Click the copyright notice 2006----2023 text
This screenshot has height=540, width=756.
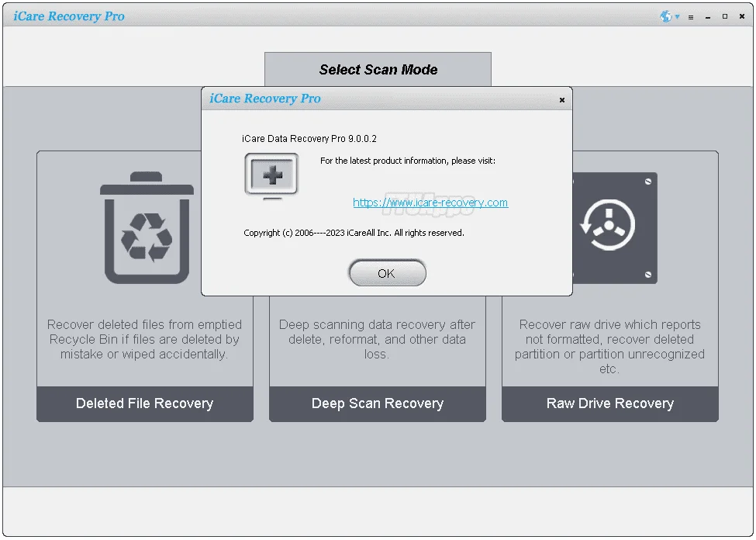click(x=354, y=233)
